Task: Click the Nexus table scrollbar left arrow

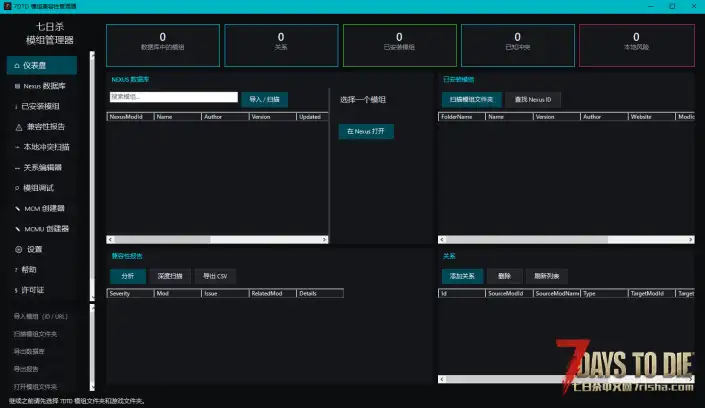Action: pyautogui.click(x=110, y=240)
